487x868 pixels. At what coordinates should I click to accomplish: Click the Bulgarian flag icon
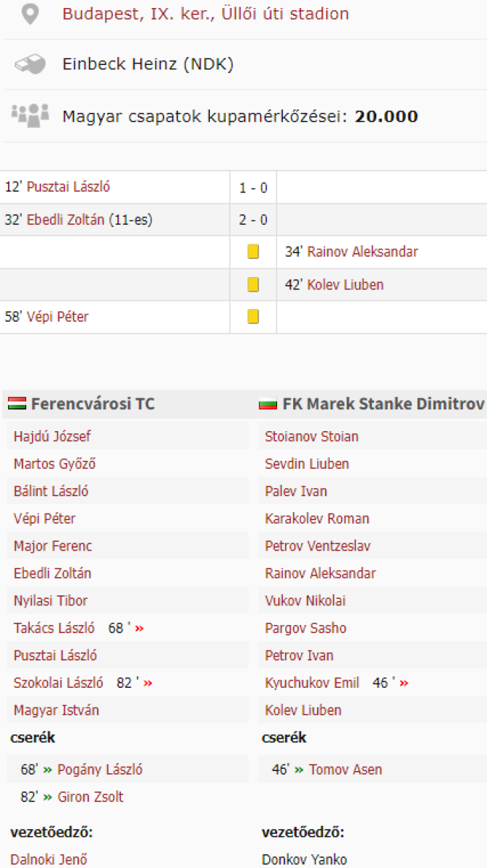[268, 404]
